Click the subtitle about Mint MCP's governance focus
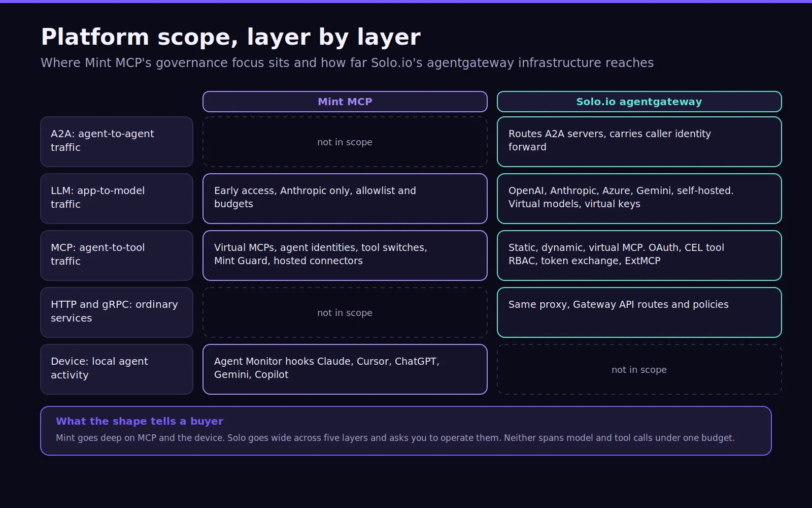Screen dimensions: 812x508 click(347, 62)
